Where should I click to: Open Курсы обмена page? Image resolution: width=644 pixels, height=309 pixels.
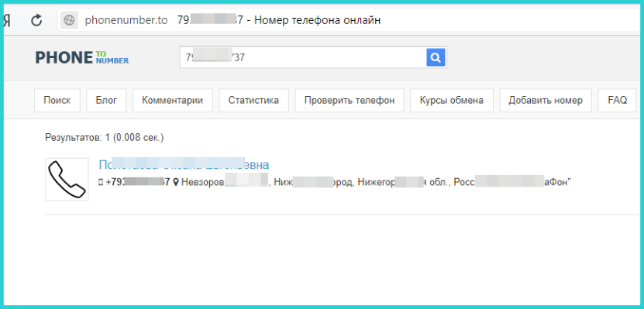pos(451,100)
